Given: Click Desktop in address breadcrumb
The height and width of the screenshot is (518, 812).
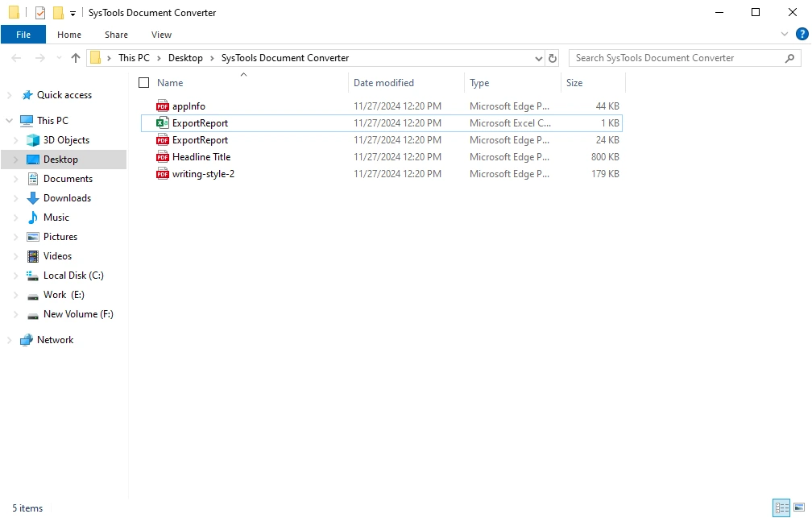Looking at the screenshot, I should tap(185, 58).
